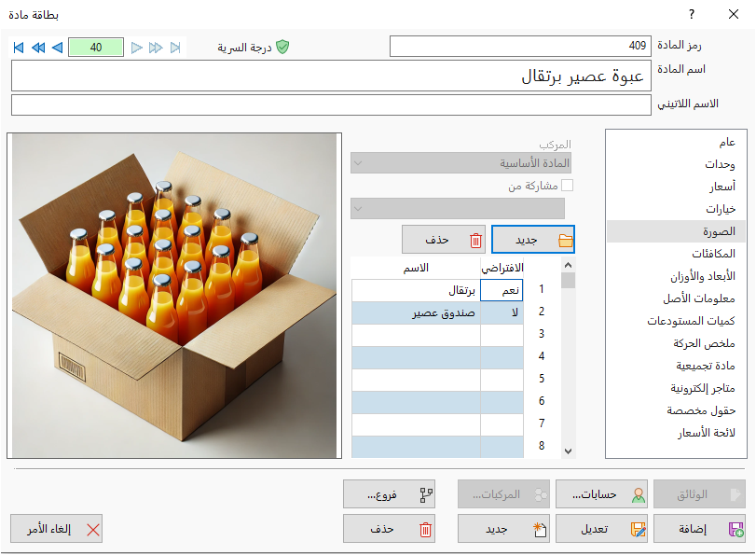Click the تعديل button
This screenshot has height=555, width=756.
point(601,529)
